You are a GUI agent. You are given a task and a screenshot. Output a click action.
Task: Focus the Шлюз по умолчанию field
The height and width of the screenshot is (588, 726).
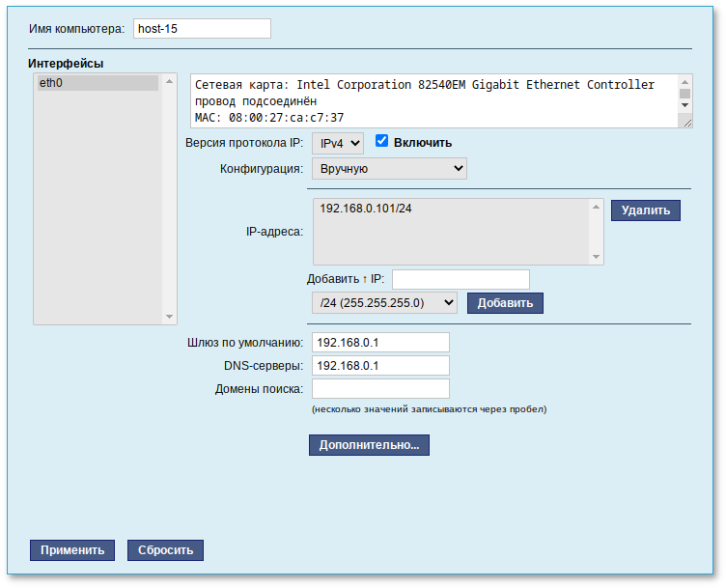coord(380,343)
